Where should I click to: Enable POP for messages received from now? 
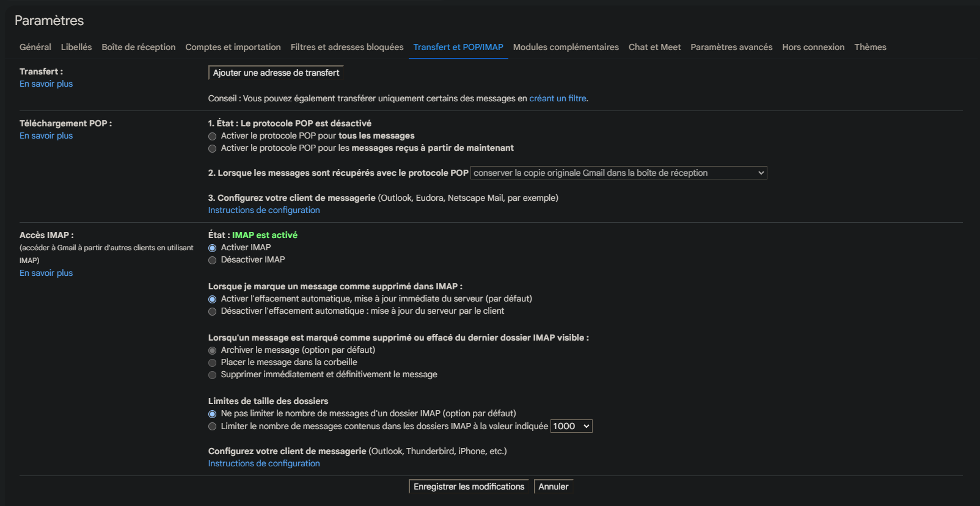tap(213, 148)
